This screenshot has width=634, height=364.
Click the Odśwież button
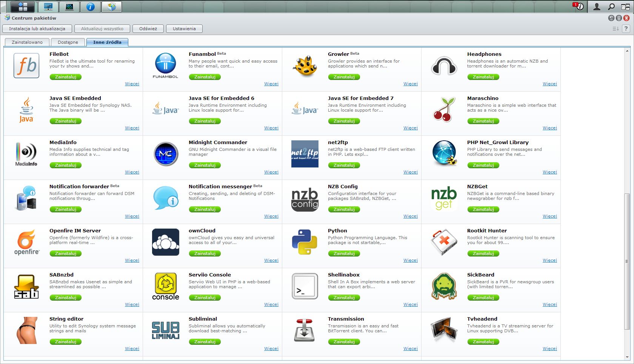click(148, 29)
